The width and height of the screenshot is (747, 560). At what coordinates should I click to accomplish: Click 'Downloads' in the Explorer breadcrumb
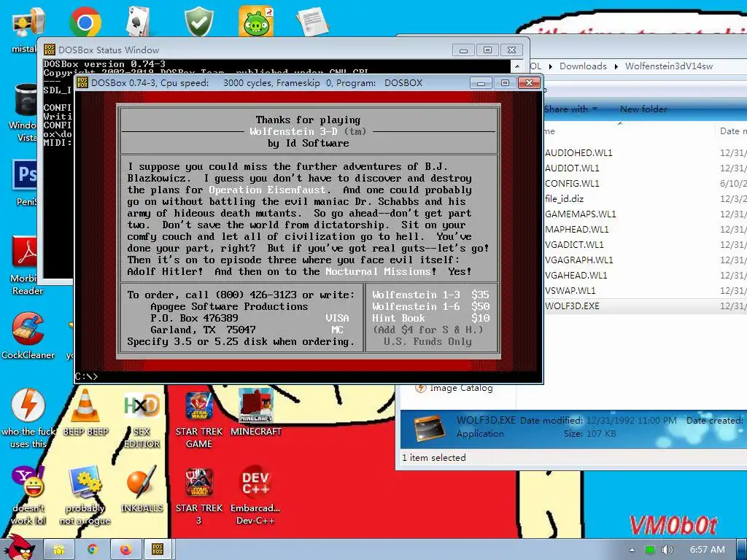tap(583, 66)
